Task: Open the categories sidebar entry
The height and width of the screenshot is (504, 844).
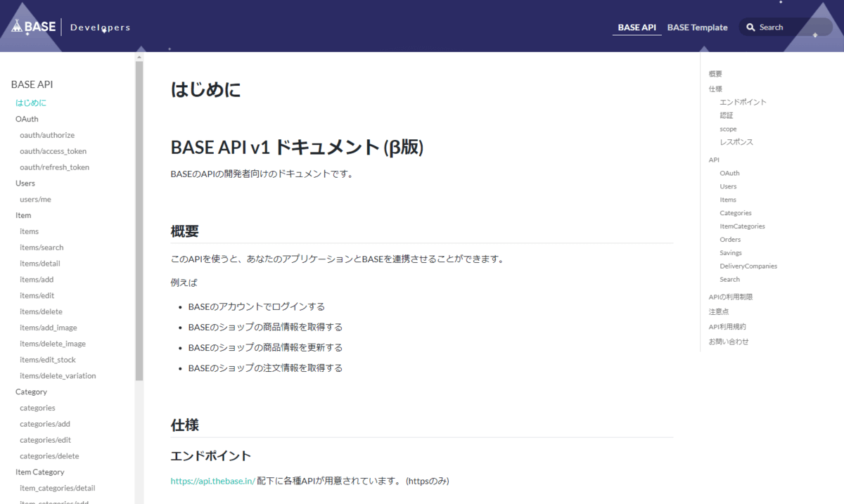Action: [37, 408]
